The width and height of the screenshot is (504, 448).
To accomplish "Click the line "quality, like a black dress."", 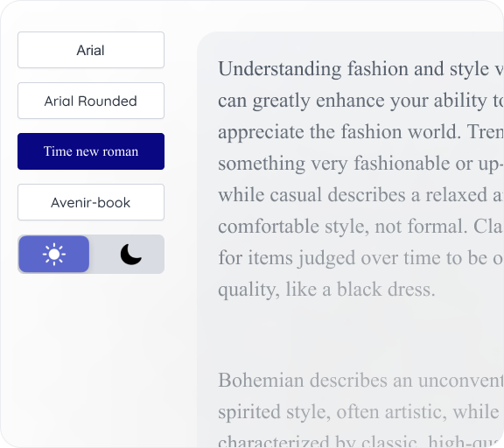I will 326,290.
